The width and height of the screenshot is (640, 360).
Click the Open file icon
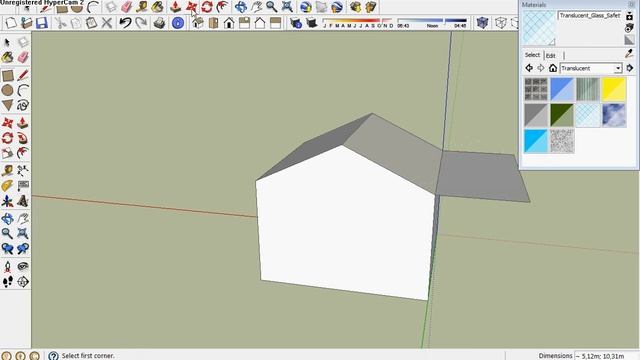27,23
